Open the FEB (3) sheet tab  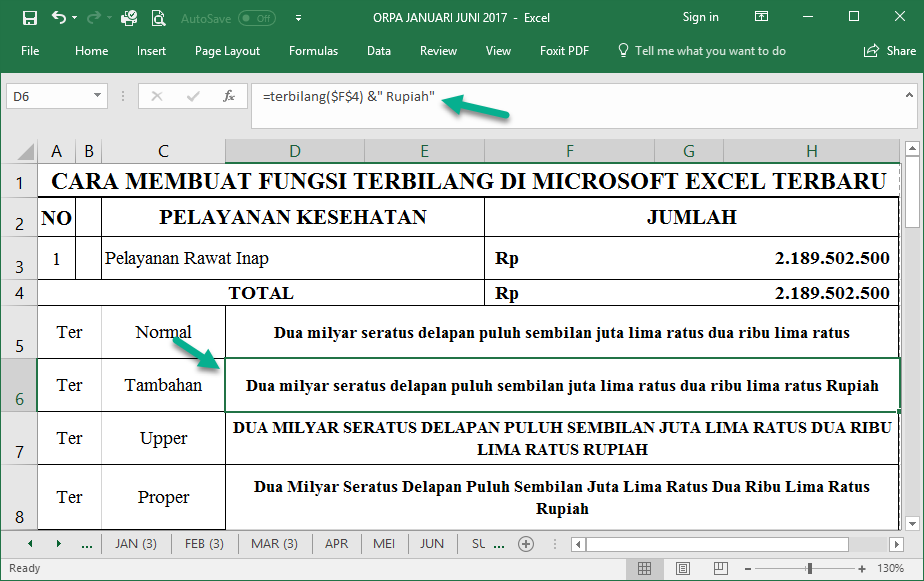click(205, 543)
